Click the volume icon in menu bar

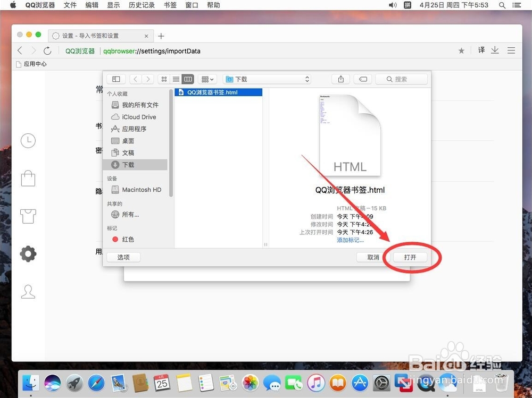tap(393, 5)
